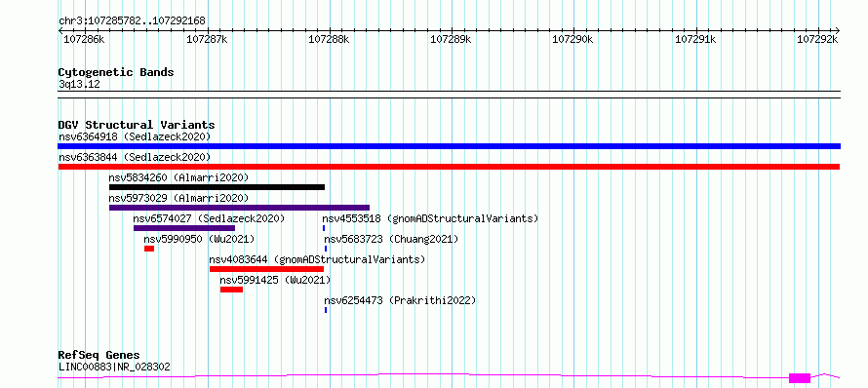Click the 107286k ruler label
This screenshot has width=868, height=388.
tap(83, 39)
